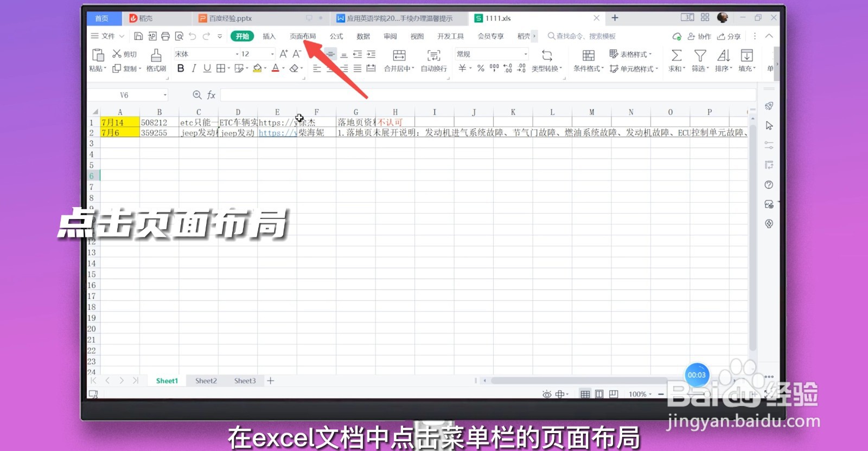Open Print Preview from quick toolbar
This screenshot has height=451, width=868.
[x=179, y=36]
